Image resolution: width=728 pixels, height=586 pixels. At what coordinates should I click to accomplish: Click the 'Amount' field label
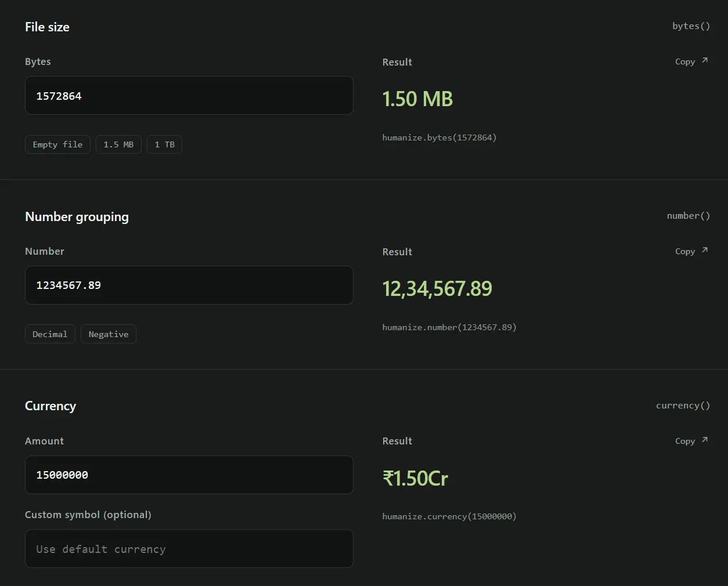tap(44, 441)
